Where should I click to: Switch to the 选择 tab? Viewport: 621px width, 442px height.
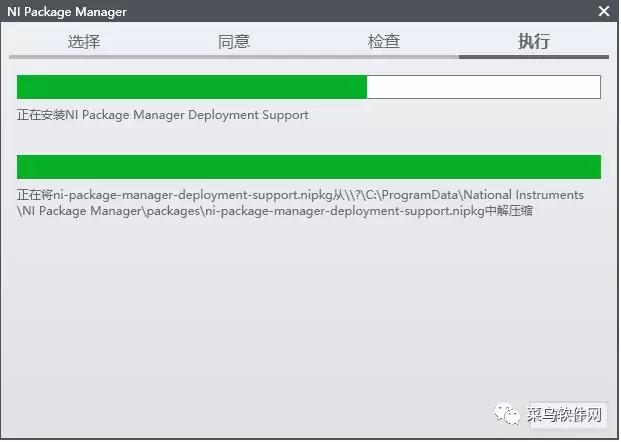[84, 41]
